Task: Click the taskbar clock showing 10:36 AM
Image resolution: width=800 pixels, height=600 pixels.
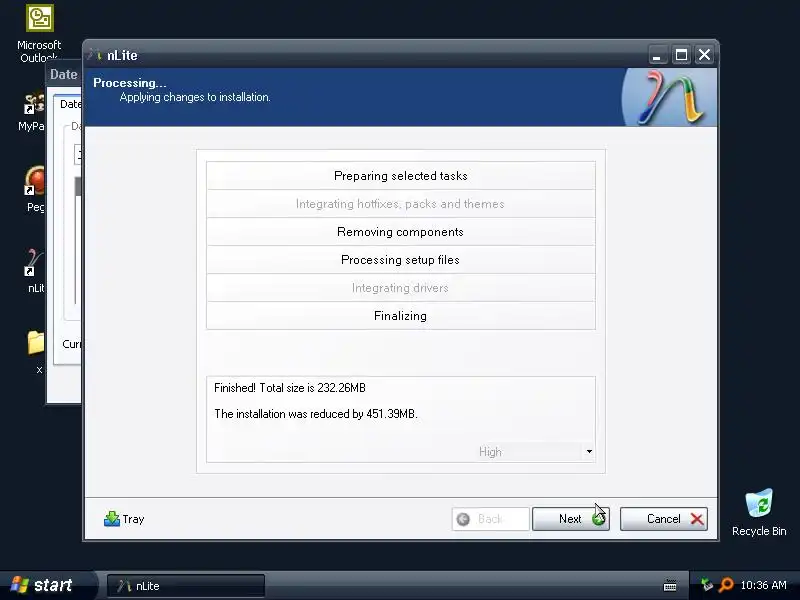Action: (763, 585)
